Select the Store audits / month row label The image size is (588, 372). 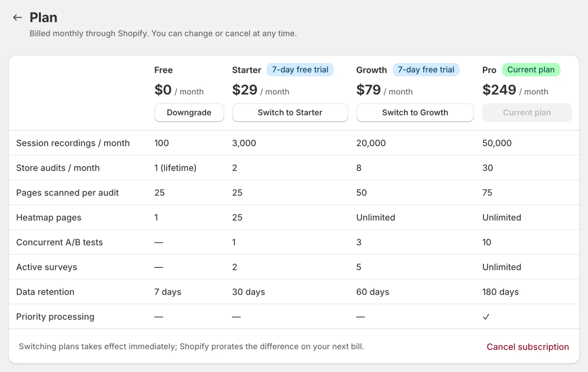58,168
